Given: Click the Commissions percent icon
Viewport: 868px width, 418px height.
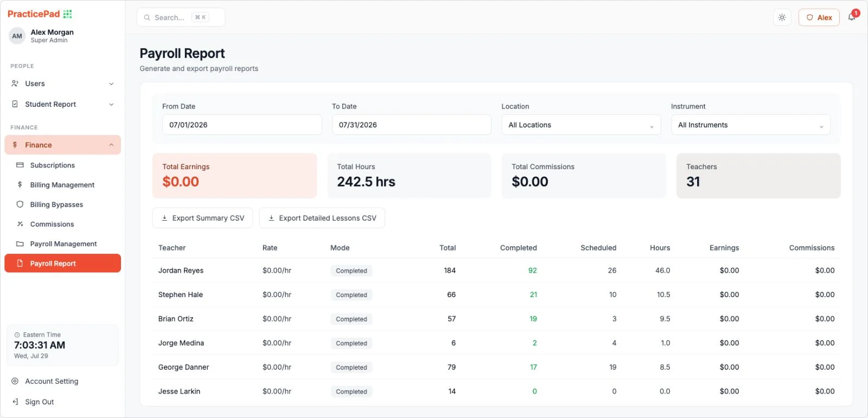Looking at the screenshot, I should 20,224.
